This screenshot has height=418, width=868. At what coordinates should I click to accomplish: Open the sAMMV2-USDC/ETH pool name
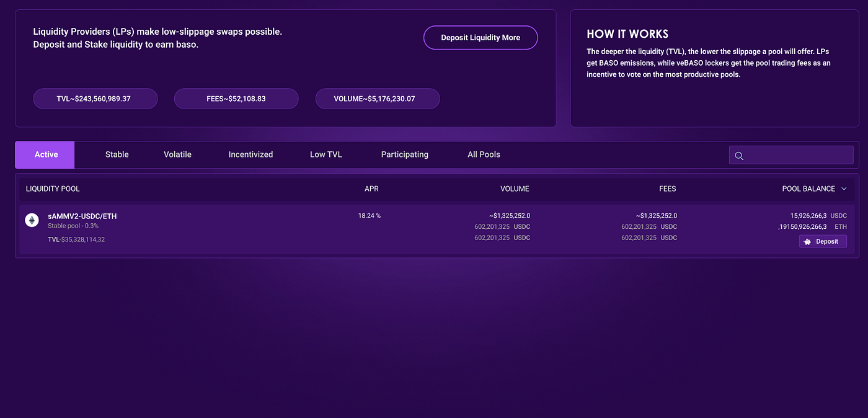82,216
